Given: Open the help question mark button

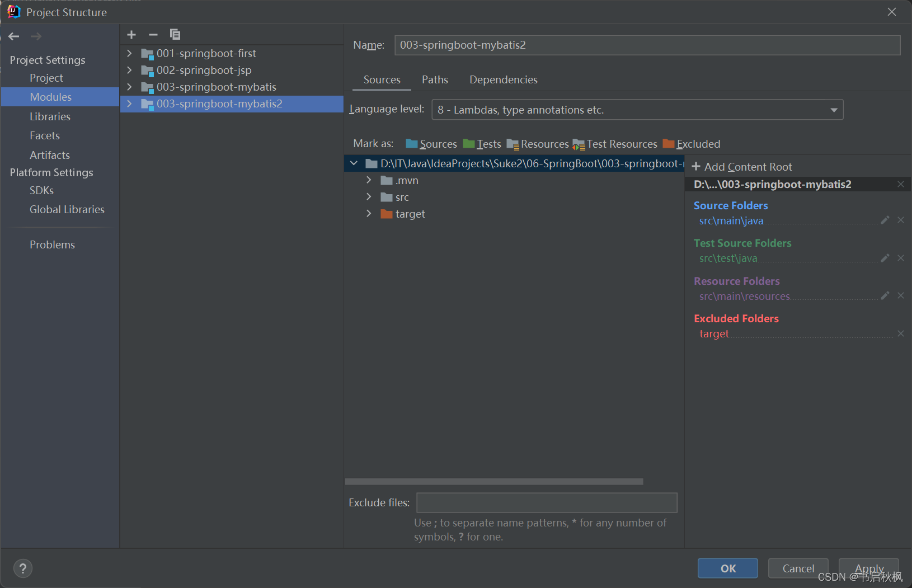Looking at the screenshot, I should click(x=22, y=568).
